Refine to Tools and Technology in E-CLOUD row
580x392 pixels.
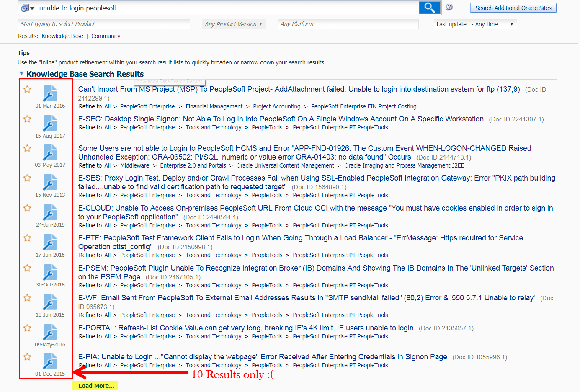[x=214, y=225]
